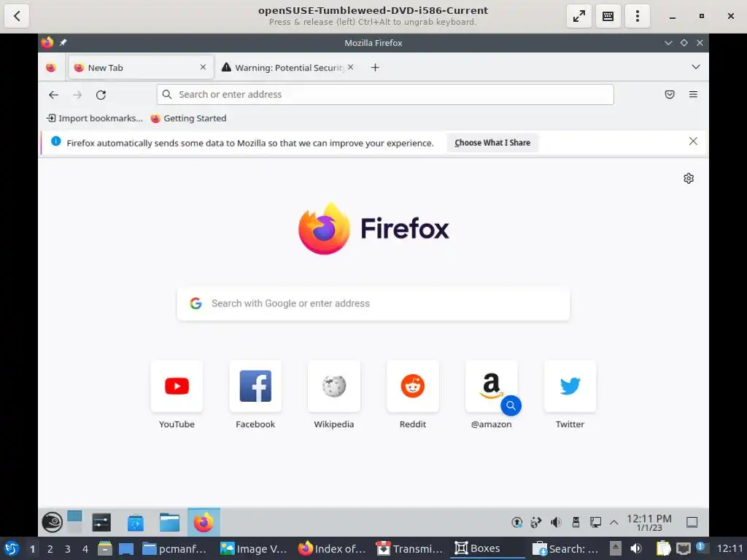Focus the Search or enter address bar

385,94
